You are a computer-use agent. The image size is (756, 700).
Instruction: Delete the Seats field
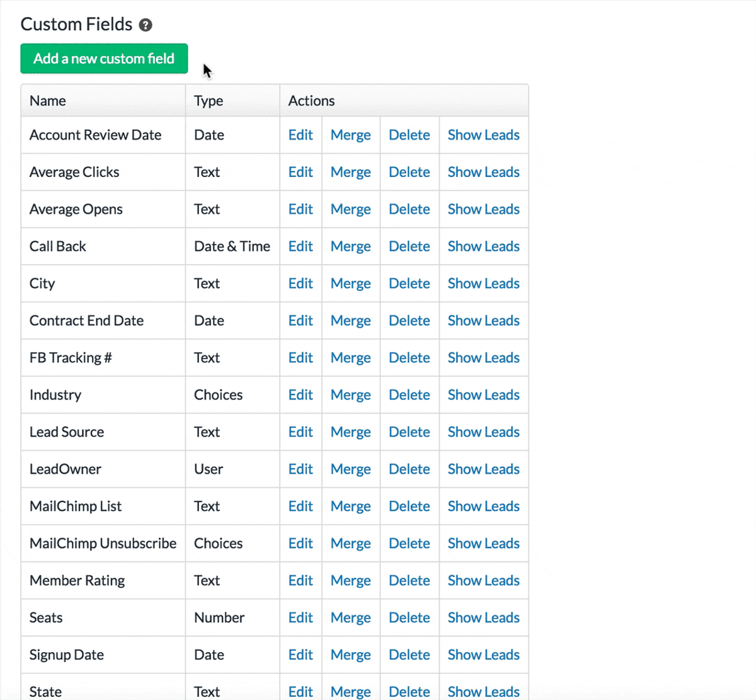point(409,618)
